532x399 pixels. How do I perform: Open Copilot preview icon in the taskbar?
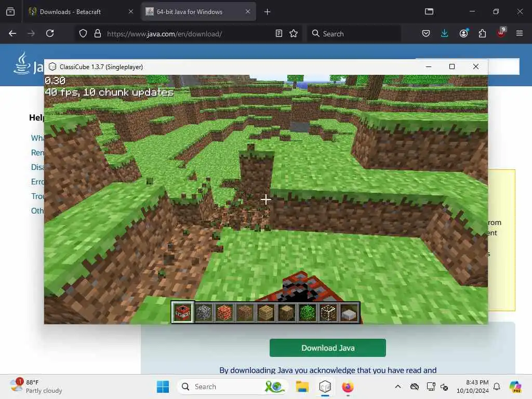pyautogui.click(x=515, y=387)
